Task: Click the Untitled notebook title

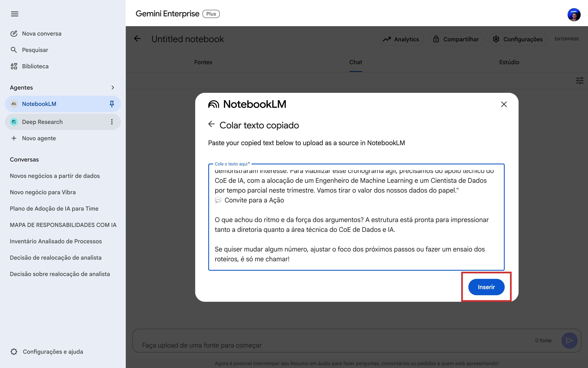Action: click(188, 39)
